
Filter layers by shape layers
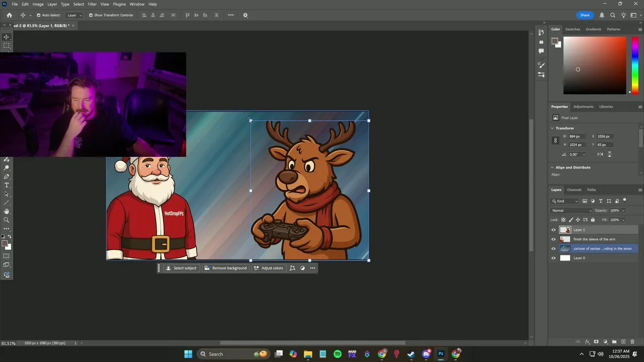coord(609,201)
